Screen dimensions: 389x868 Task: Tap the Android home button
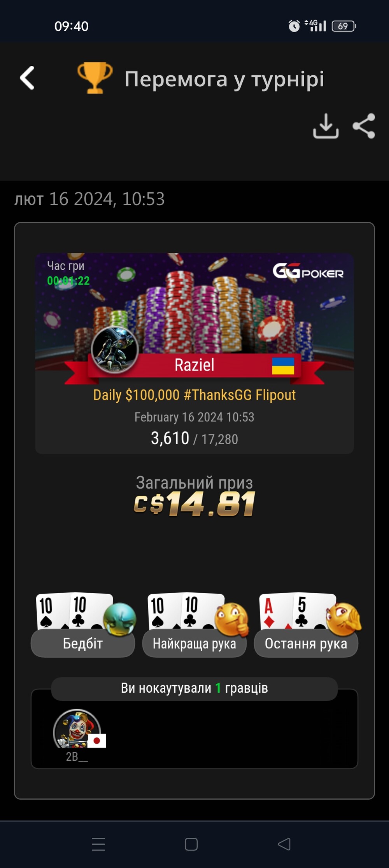(x=191, y=844)
